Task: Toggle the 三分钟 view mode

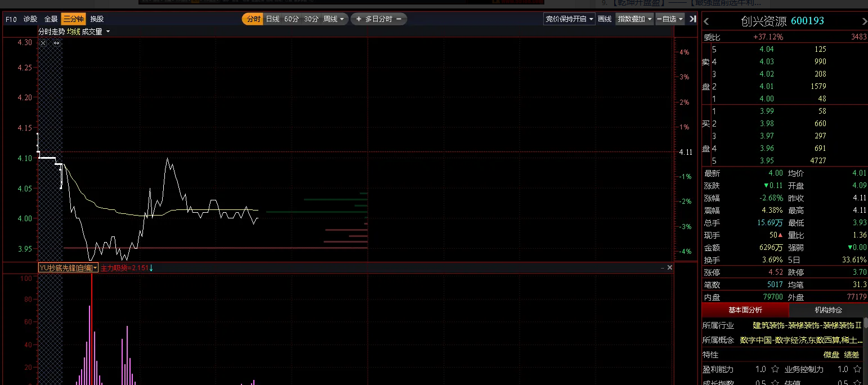Action: coord(73,19)
